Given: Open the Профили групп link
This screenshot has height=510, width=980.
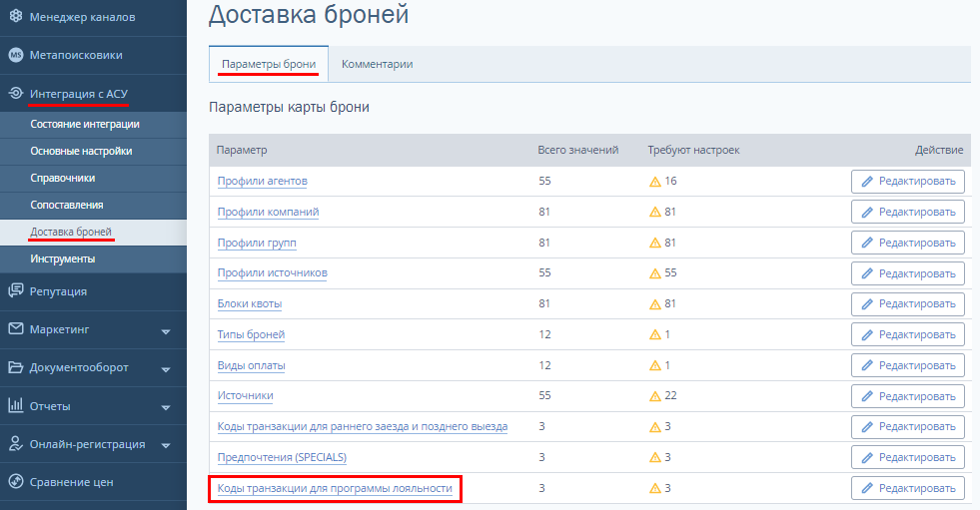Looking at the screenshot, I should point(257,243).
